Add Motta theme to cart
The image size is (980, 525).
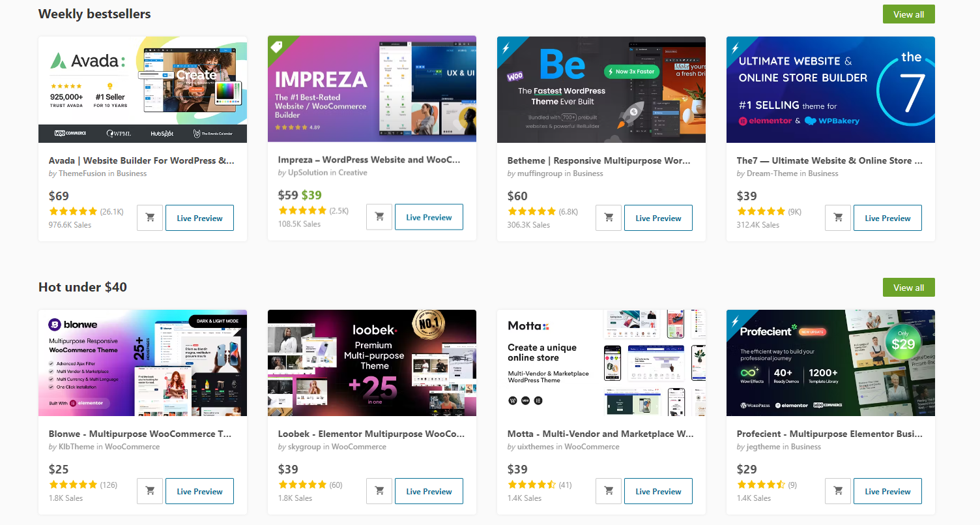[609, 491]
